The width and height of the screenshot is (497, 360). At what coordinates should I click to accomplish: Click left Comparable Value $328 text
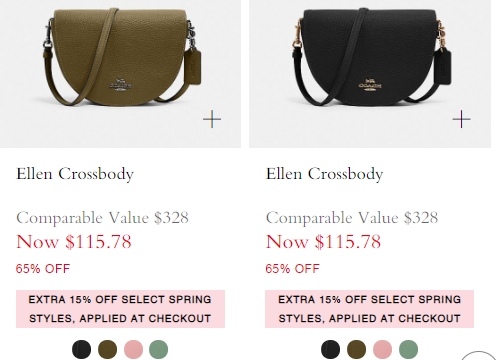point(102,218)
